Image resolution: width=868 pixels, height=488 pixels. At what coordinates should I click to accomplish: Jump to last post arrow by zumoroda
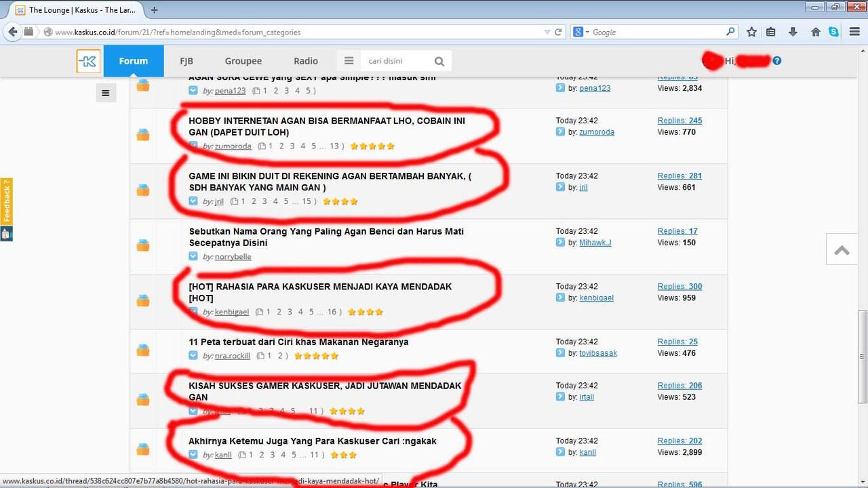[x=560, y=132]
